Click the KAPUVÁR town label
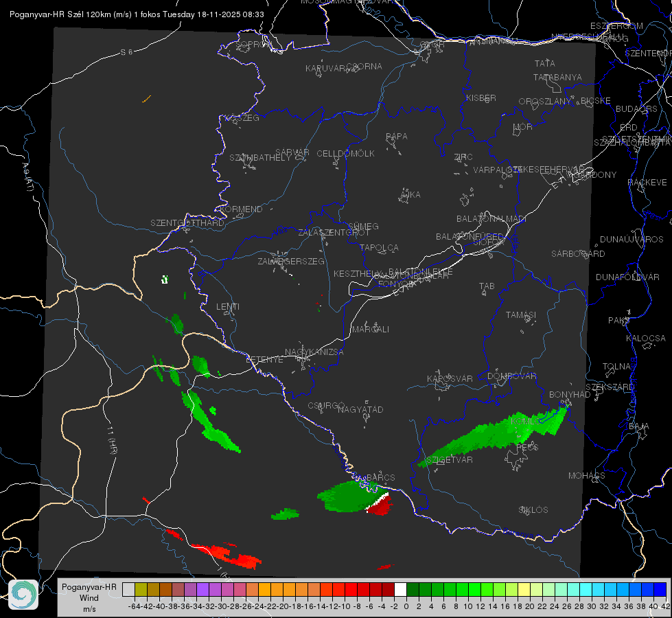The image size is (672, 618). click(325, 68)
